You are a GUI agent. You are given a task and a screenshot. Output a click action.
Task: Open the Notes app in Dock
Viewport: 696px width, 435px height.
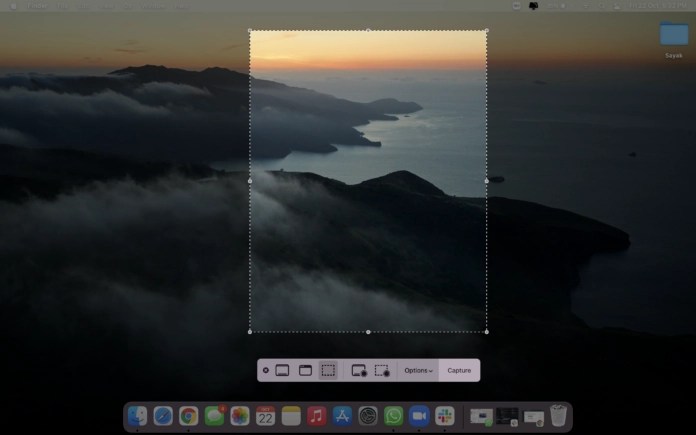291,416
